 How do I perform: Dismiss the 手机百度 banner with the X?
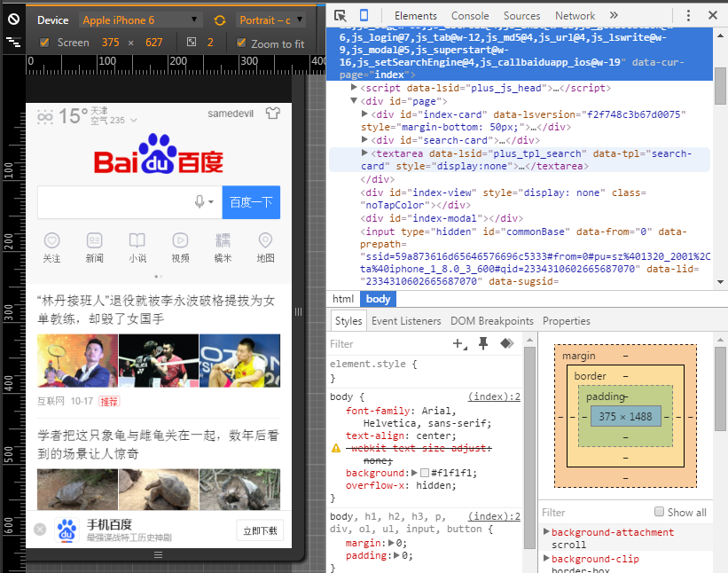40,530
